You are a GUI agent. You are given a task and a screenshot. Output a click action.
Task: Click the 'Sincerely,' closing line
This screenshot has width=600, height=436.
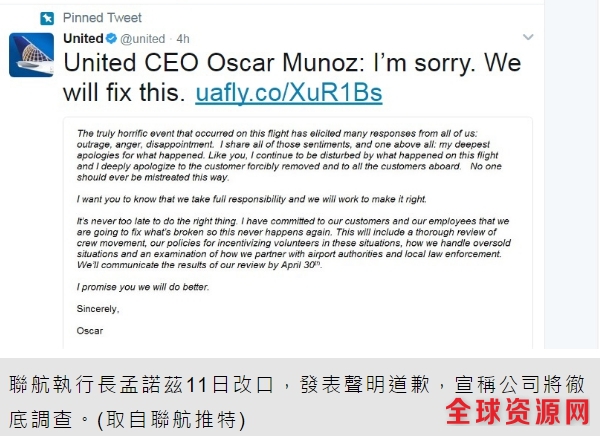point(98,309)
